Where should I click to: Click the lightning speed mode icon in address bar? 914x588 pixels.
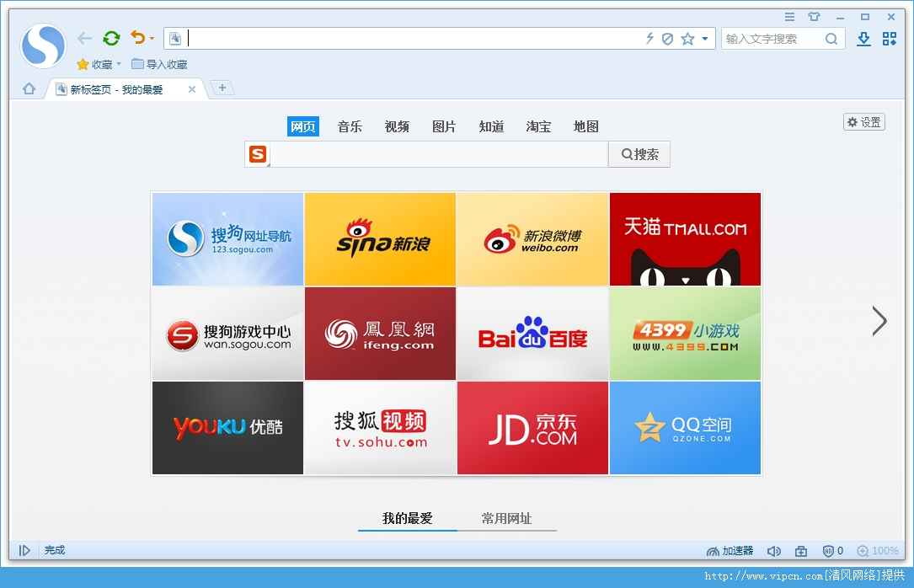click(649, 39)
